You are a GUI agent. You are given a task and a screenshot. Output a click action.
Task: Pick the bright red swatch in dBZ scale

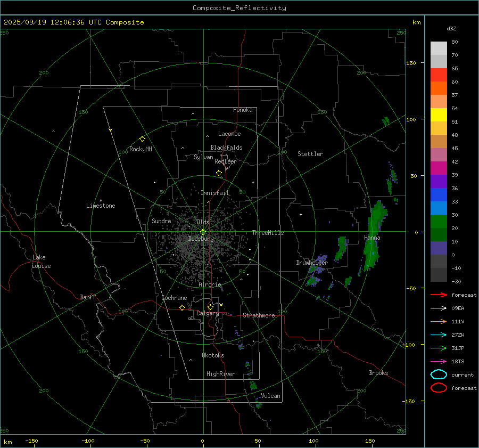click(x=439, y=75)
